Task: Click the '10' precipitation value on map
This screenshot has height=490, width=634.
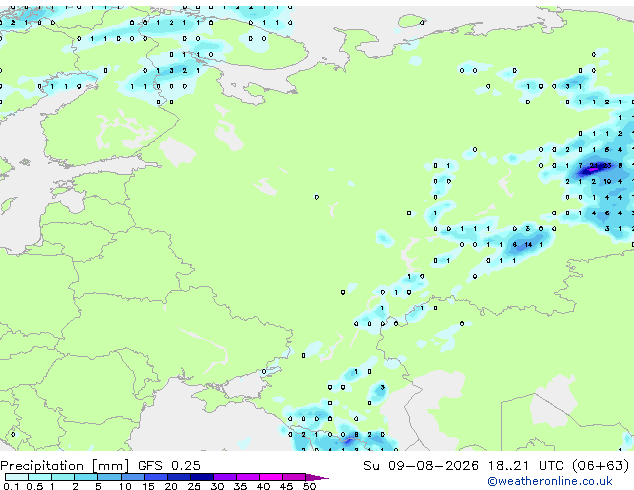Action: [607, 182]
